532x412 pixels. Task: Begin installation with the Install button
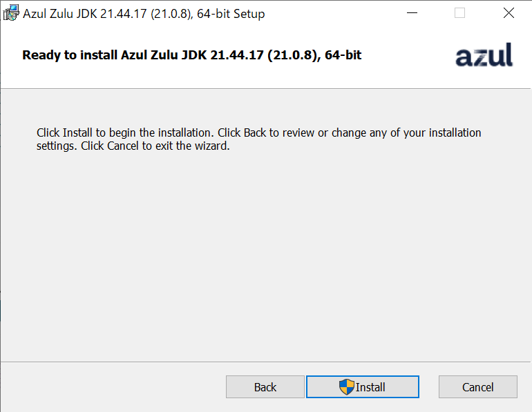[363, 386]
